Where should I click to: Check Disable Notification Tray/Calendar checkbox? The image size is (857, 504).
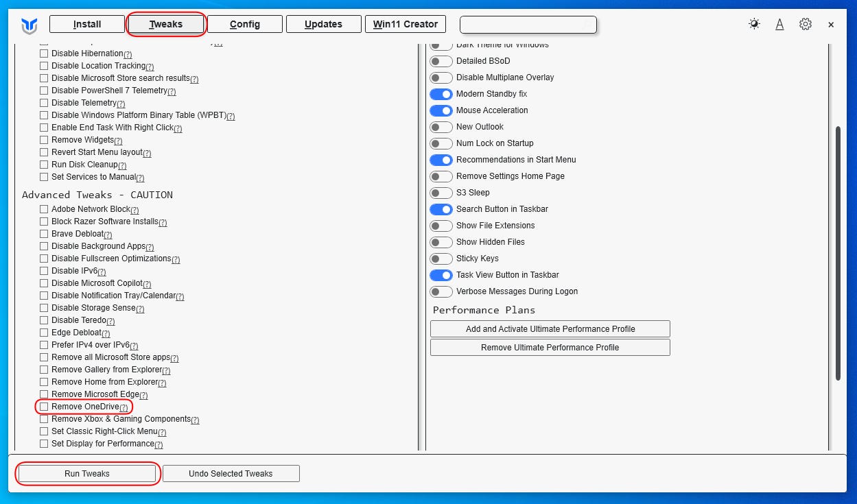pyautogui.click(x=44, y=296)
